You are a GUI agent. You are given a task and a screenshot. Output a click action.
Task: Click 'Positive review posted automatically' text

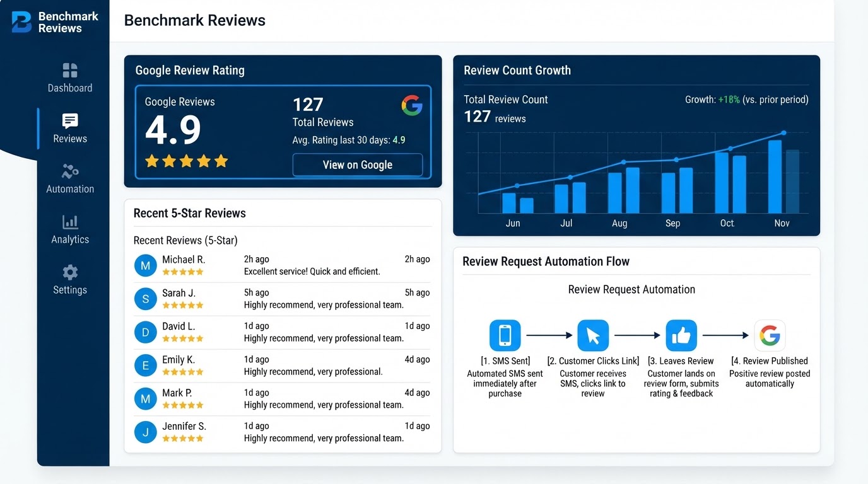[770, 378]
